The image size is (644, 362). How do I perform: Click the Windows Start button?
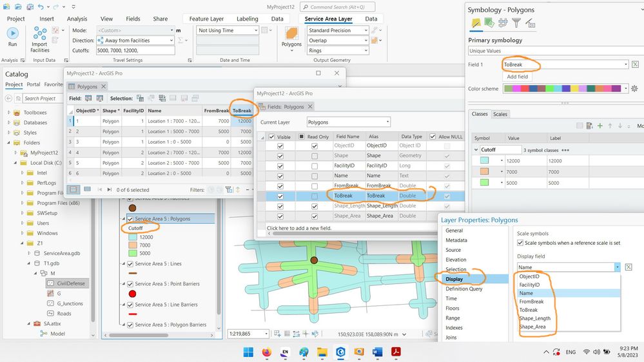click(248, 352)
